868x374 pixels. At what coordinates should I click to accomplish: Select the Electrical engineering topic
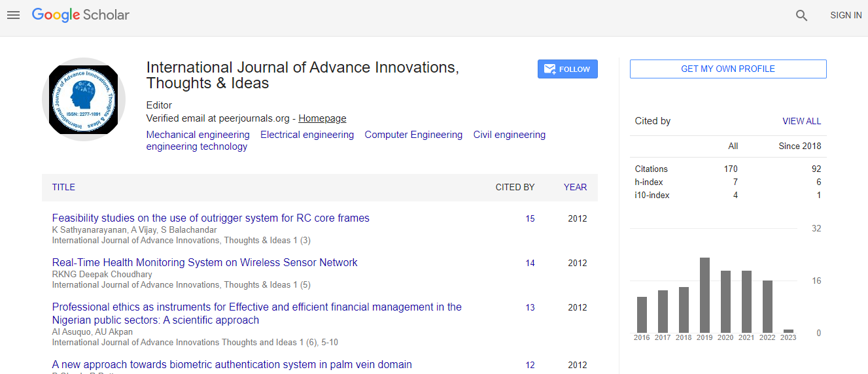pyautogui.click(x=307, y=135)
